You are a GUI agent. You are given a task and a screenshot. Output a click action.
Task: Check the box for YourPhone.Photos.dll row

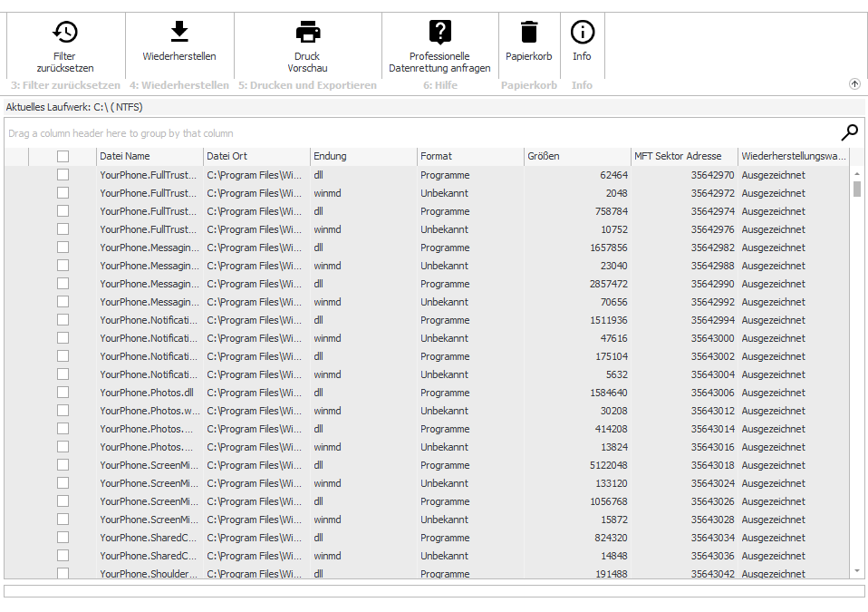coord(63,392)
